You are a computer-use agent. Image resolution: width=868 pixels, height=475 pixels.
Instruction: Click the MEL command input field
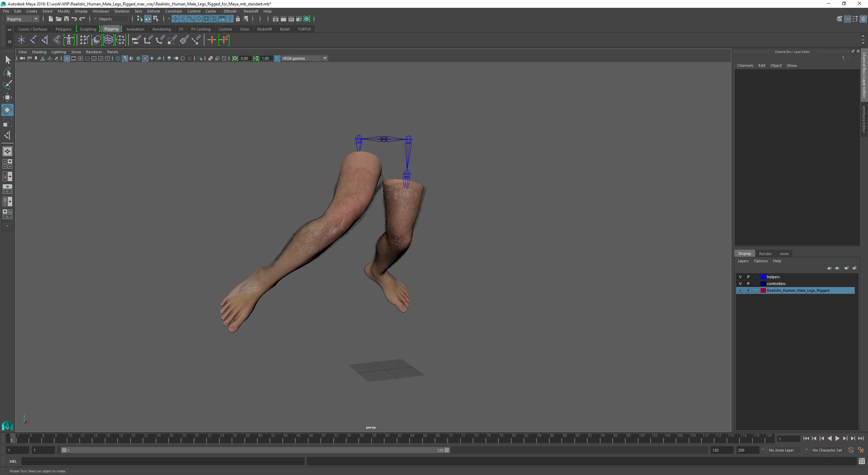coord(163,461)
